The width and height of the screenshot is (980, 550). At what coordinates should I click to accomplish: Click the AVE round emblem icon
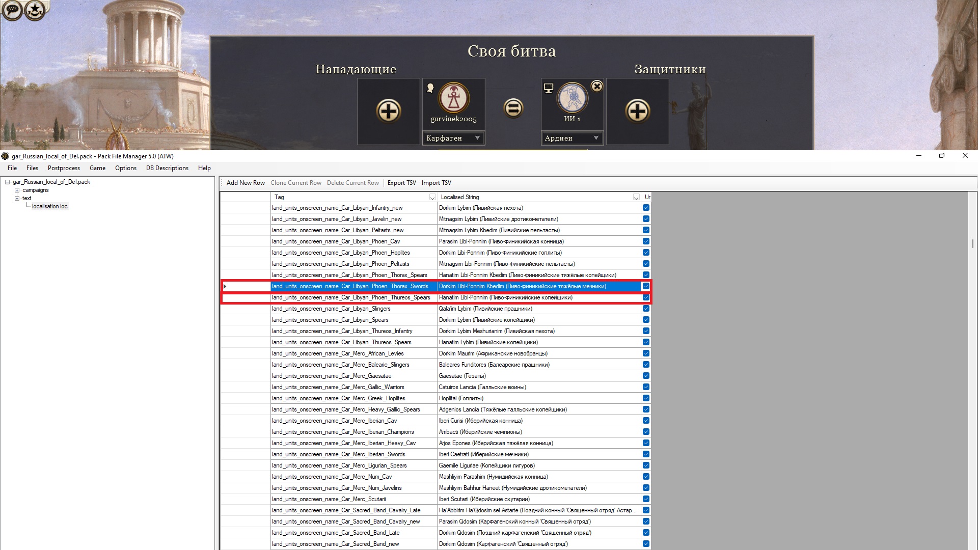click(12, 10)
